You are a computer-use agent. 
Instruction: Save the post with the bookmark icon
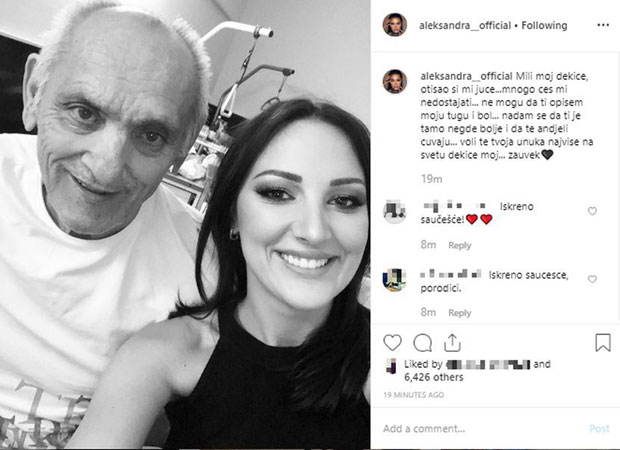pos(603,342)
